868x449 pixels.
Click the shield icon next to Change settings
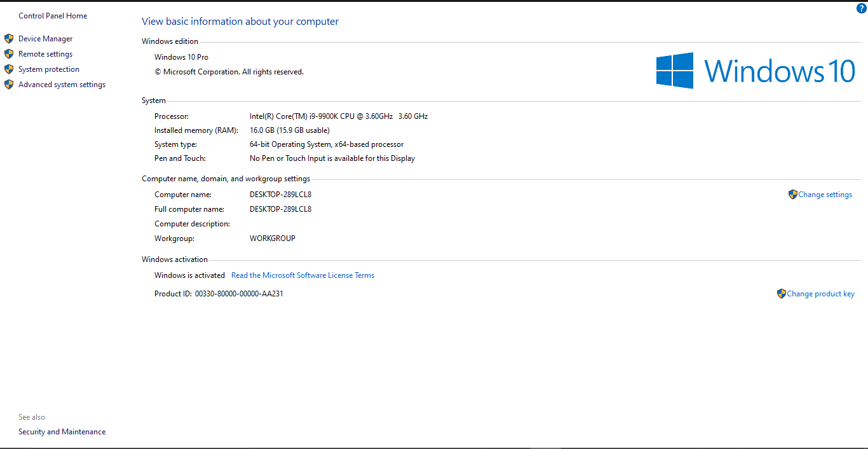[792, 195]
